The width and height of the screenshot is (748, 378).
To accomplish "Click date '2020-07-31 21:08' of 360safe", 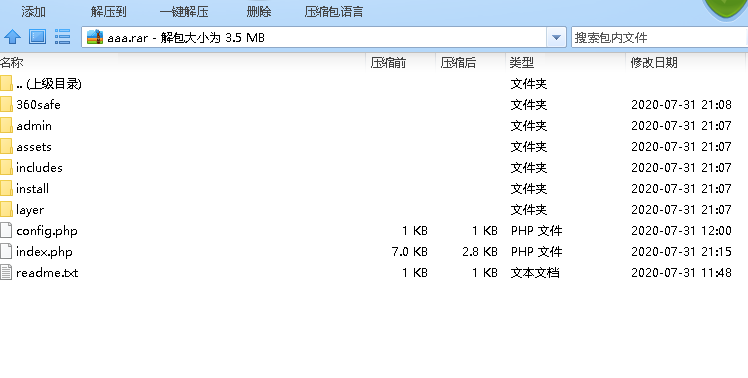I will point(681,105).
